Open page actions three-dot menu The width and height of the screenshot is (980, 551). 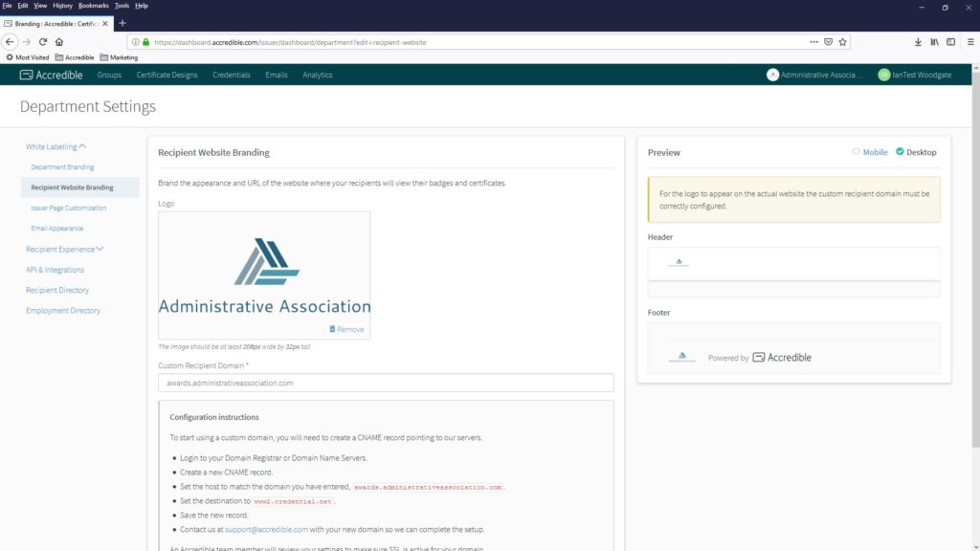coord(813,42)
